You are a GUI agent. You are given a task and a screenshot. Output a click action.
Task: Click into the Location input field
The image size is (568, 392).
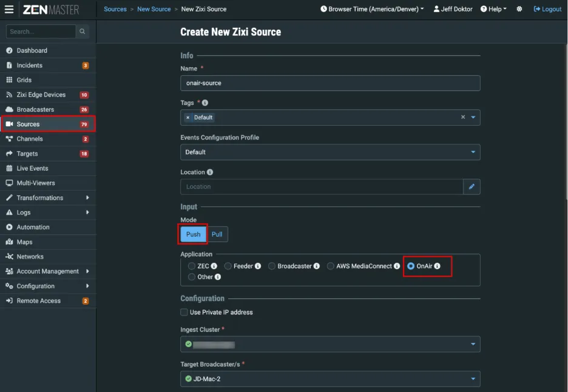[x=322, y=186]
